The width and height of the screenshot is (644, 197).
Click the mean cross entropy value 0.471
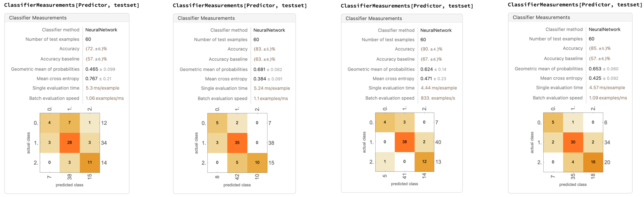pyautogui.click(x=426, y=79)
